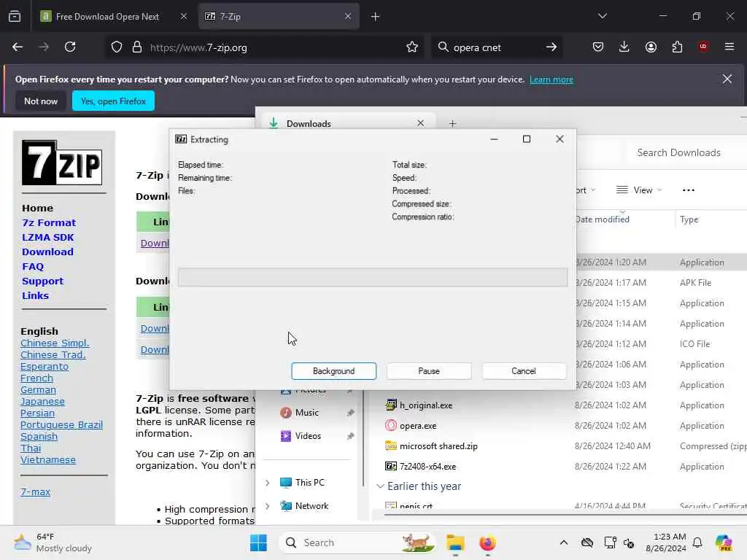The height and width of the screenshot is (560, 747).
Task: Select 7z2408-x64.exe file
Action: click(x=427, y=467)
